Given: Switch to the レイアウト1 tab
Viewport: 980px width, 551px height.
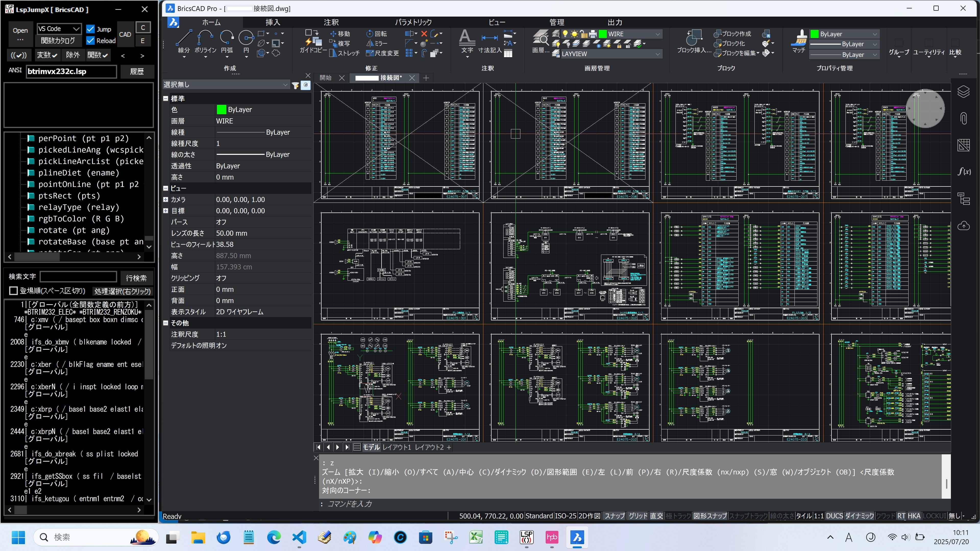Looking at the screenshot, I should coord(396,447).
